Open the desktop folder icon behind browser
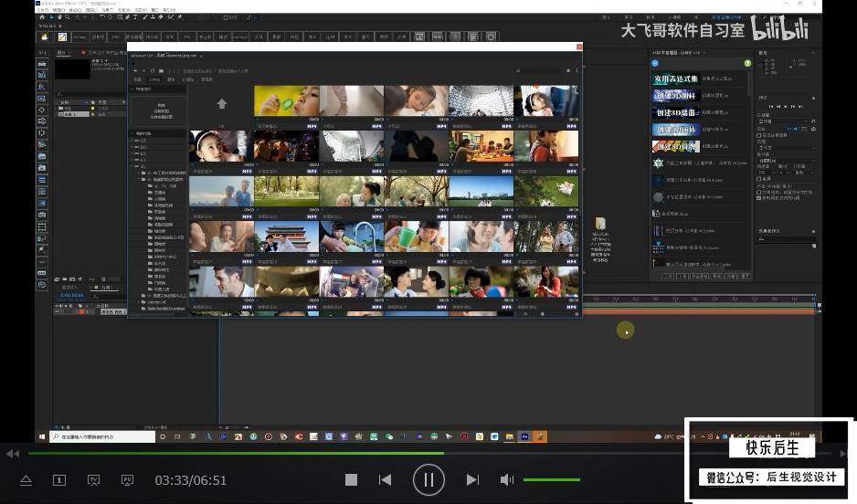 tap(600, 224)
